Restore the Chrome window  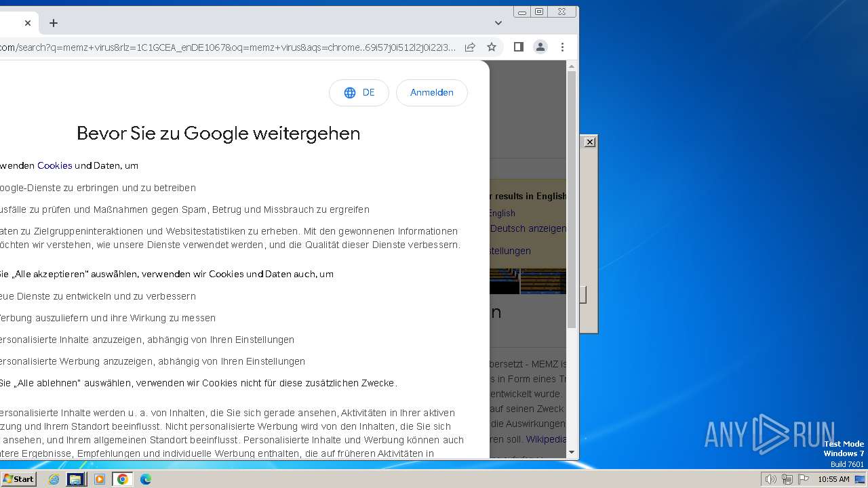[x=540, y=12]
